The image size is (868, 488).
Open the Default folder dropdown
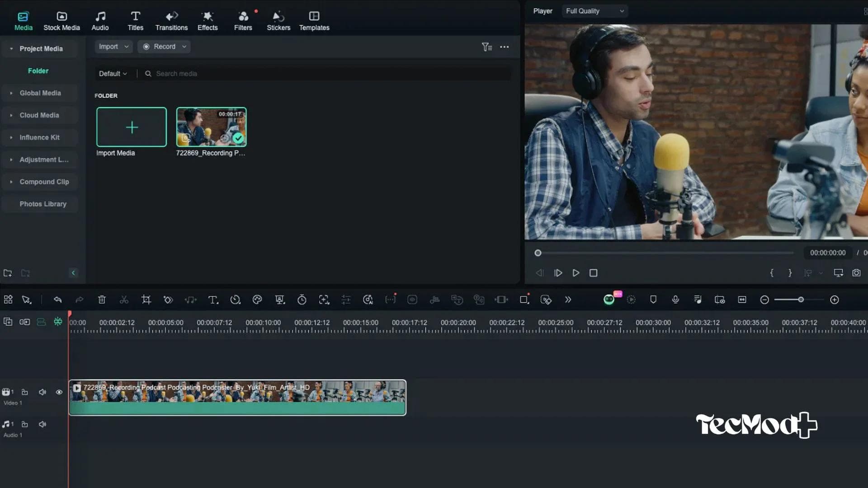pyautogui.click(x=113, y=73)
